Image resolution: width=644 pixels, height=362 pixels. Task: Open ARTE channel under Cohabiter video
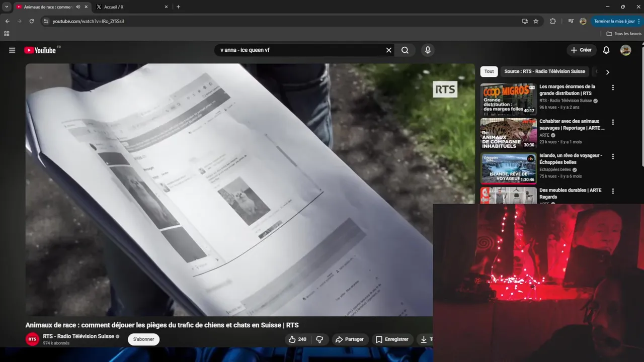544,135
